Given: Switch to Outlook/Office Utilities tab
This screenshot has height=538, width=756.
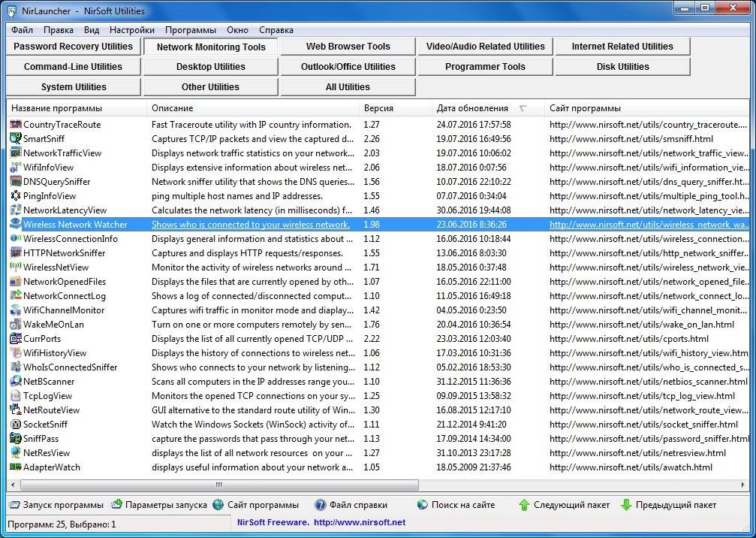Looking at the screenshot, I should click(x=348, y=67).
